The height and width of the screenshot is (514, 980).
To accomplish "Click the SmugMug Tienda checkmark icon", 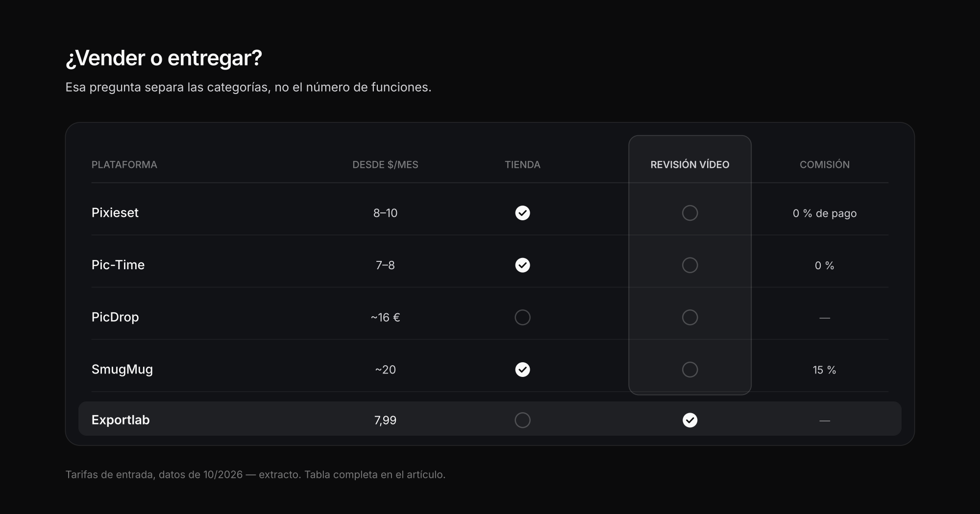I will pos(522,370).
